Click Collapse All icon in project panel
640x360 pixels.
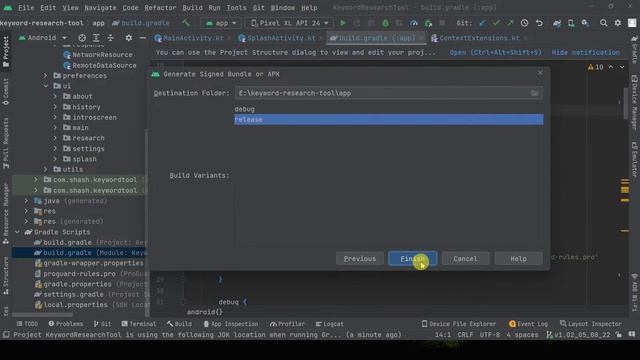110,38
